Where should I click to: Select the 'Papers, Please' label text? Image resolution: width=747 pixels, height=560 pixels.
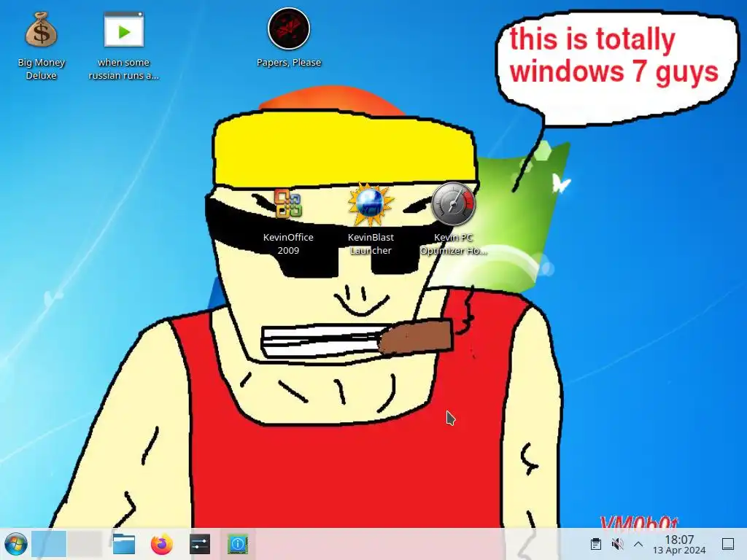[x=289, y=63]
